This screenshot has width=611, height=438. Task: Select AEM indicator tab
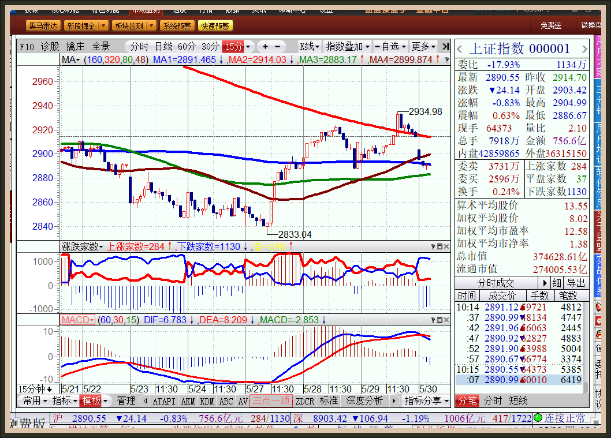[x=188, y=401]
